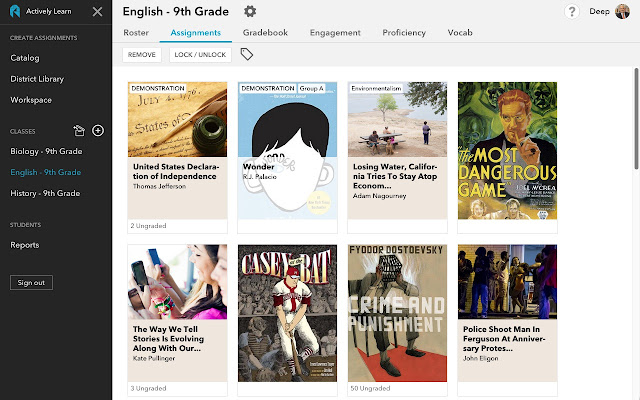Open The Most Dangerous Game poster
The width and height of the screenshot is (640, 400).
pos(507,150)
